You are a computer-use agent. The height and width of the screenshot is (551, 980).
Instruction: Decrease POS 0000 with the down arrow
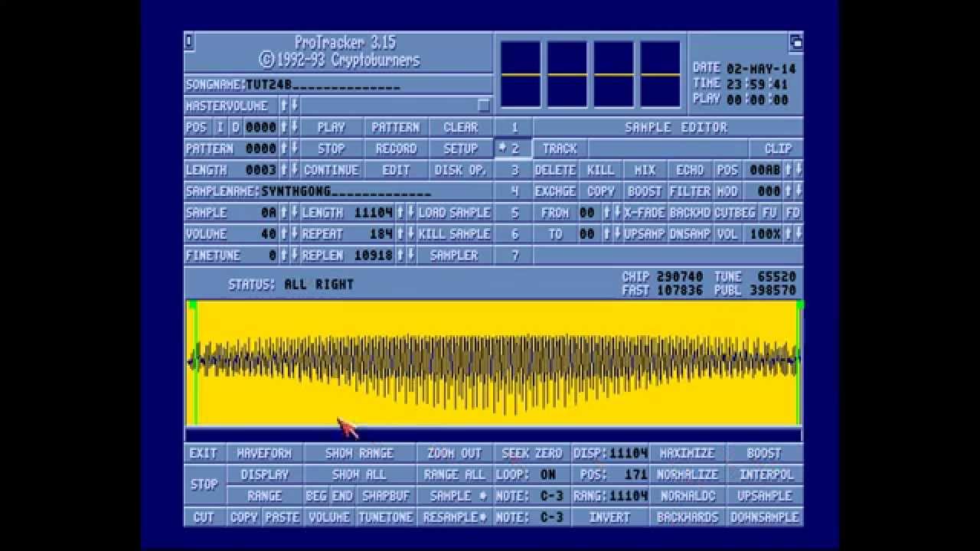tap(295, 127)
